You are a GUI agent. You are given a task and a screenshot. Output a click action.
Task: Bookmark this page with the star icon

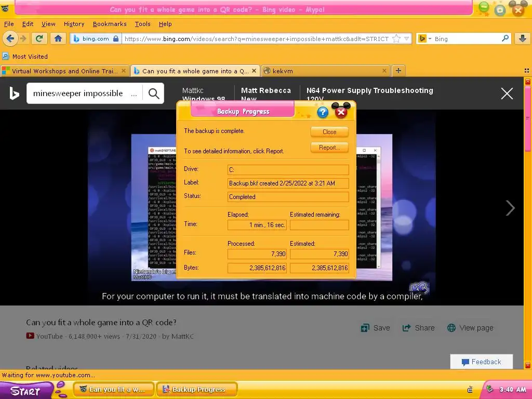point(396,38)
